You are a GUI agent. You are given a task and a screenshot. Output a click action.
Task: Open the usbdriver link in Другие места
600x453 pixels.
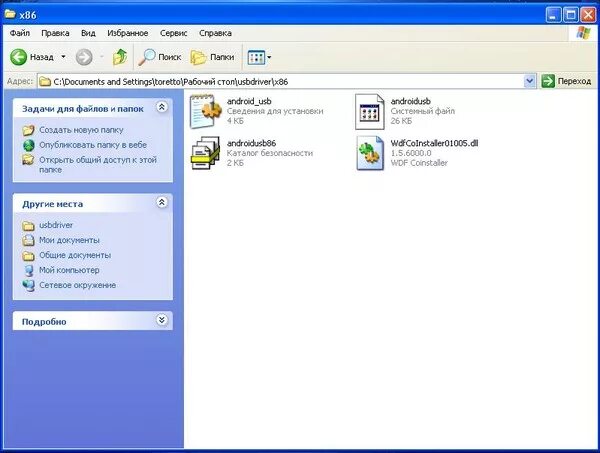[56, 225]
